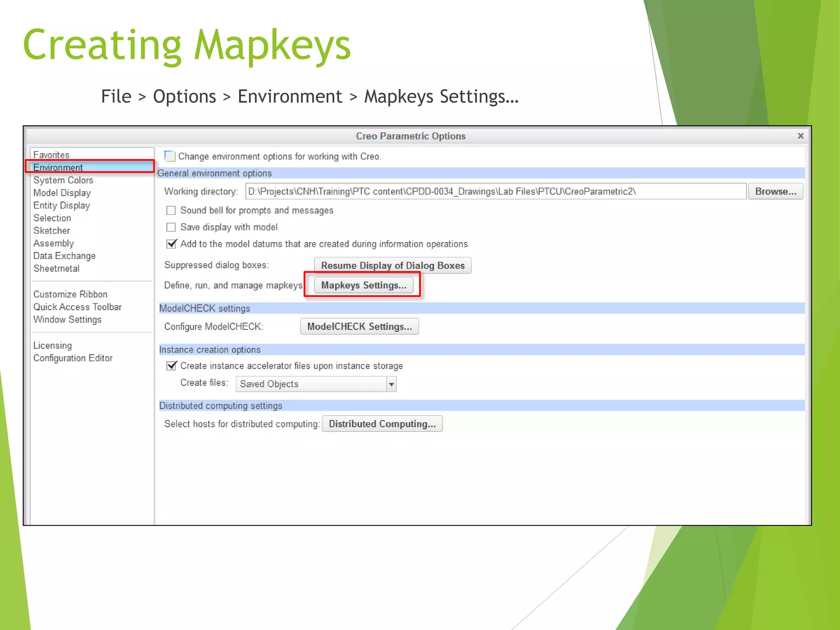
Task: Uncheck Create instance accelerator files checkbox
Action: pyautogui.click(x=171, y=365)
